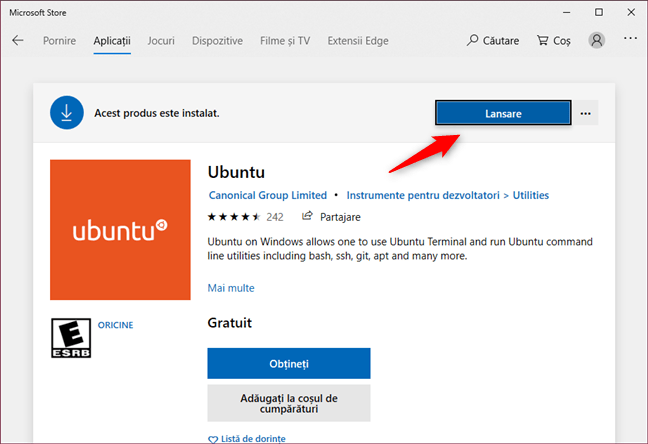Open the Filme și TV tab
This screenshot has width=648, height=444.
(x=285, y=41)
